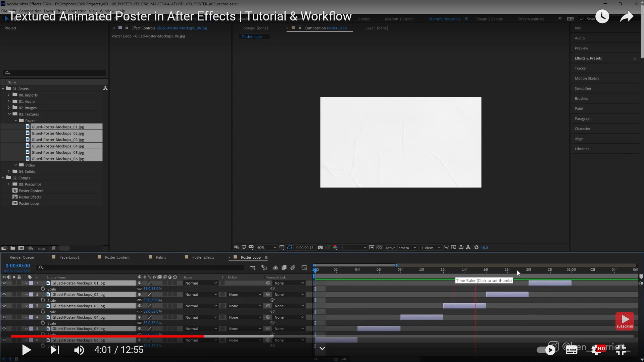The width and height of the screenshot is (644, 362).
Task: Open the Composition menu
Action: 30,11
